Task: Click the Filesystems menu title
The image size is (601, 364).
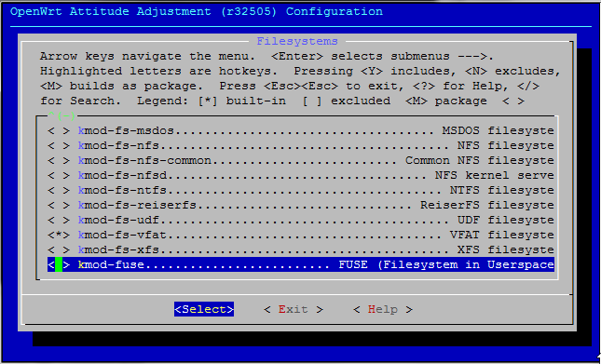Action: tap(297, 41)
